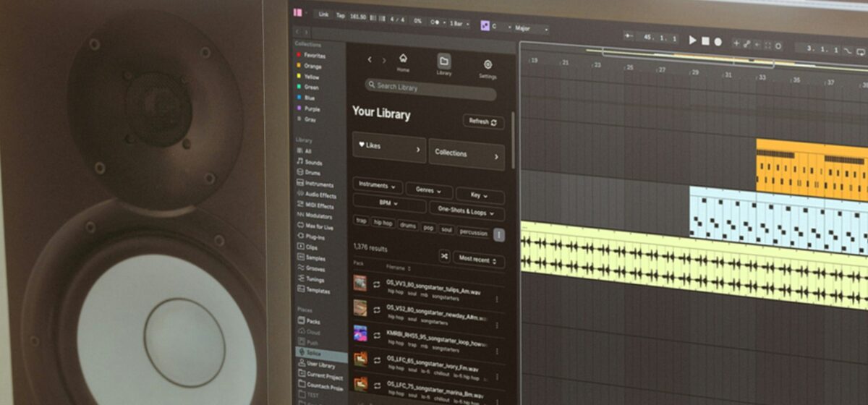Expand the Instruments filter dropdown
The image size is (868, 405).
point(377,185)
